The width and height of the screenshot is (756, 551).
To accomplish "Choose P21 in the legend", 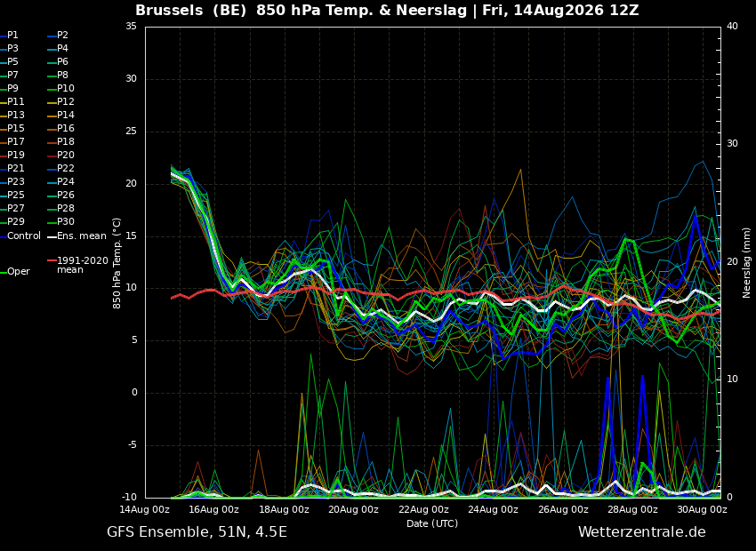I will [12, 169].
